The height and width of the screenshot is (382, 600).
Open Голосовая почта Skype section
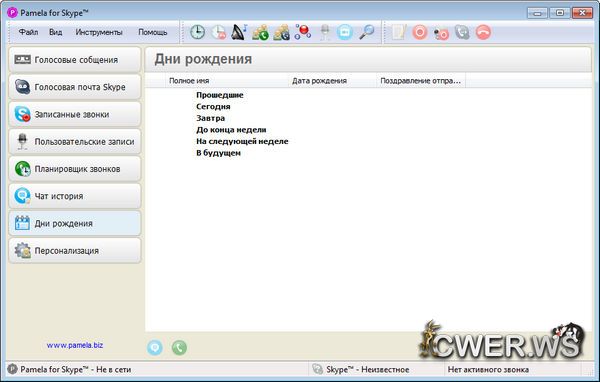tap(75, 87)
